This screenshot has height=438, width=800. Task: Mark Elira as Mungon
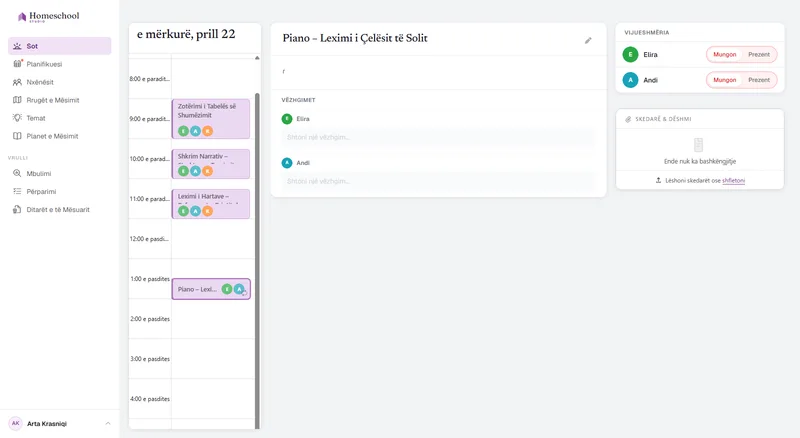point(724,55)
